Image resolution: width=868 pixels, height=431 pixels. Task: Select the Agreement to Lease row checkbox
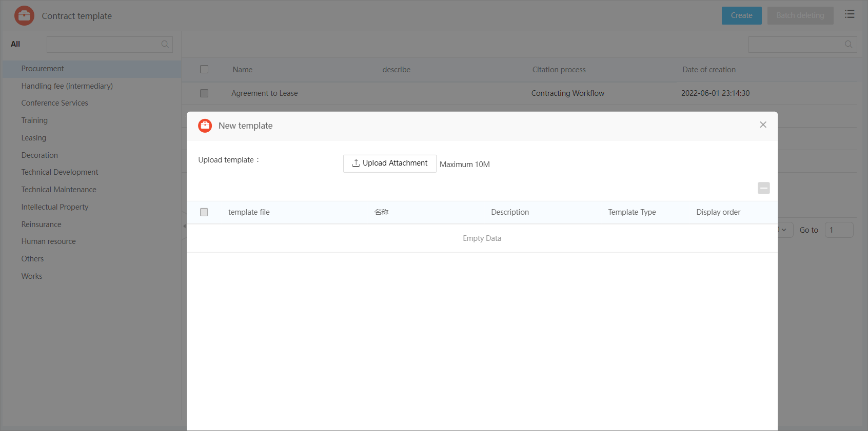click(x=204, y=93)
